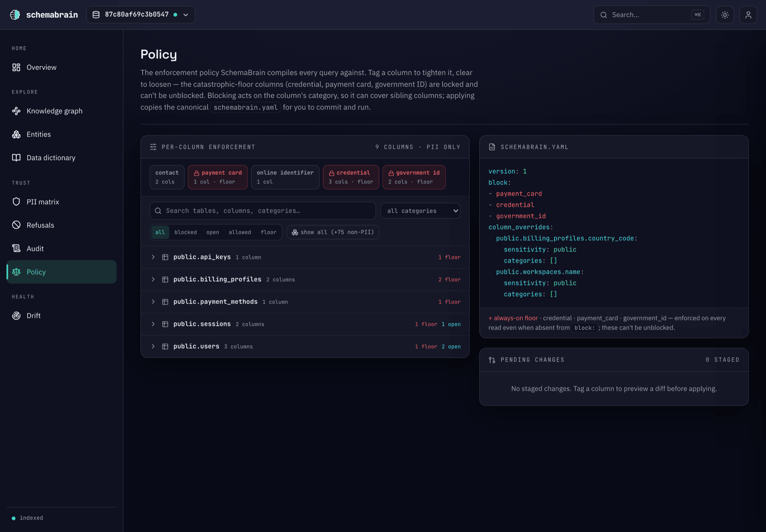Click the Audit scroll icon
This screenshot has height=532, width=766.
16,249
